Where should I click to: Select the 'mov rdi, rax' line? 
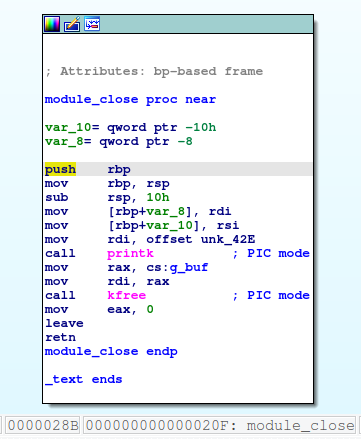coord(107,281)
